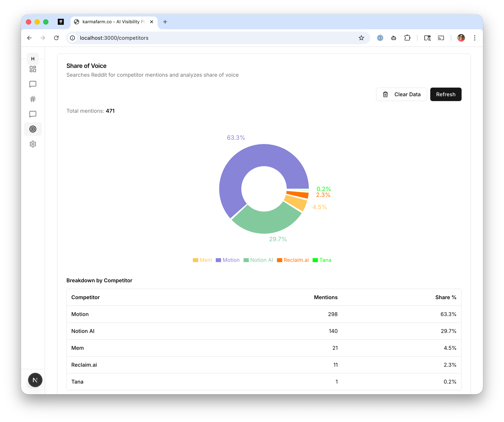Open a new browser tab
This screenshot has width=504, height=422.
(x=165, y=22)
